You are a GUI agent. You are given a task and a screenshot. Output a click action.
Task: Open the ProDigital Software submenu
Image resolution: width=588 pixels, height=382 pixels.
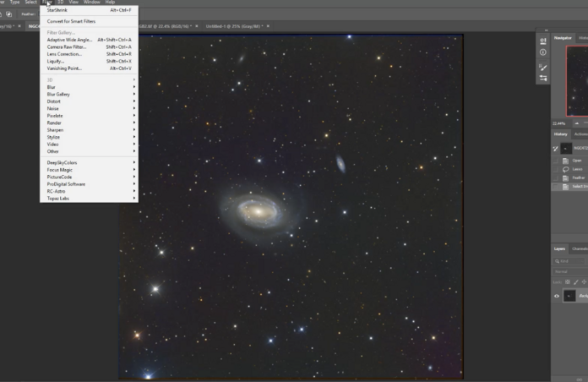coord(90,184)
